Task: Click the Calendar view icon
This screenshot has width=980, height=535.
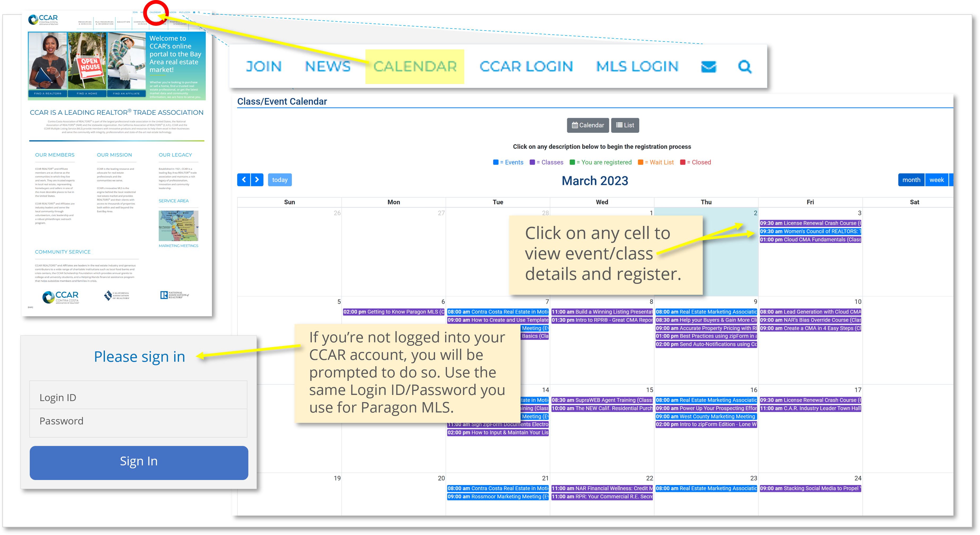Action: point(588,125)
